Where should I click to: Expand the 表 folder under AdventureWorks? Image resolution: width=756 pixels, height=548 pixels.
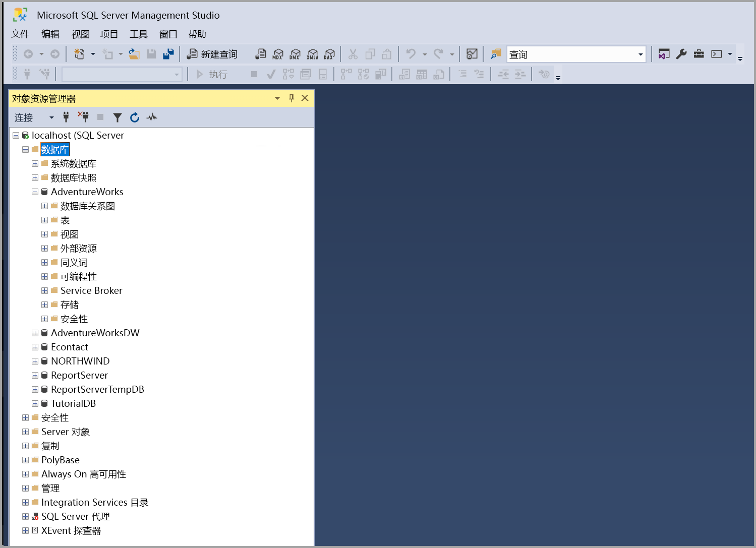point(44,220)
